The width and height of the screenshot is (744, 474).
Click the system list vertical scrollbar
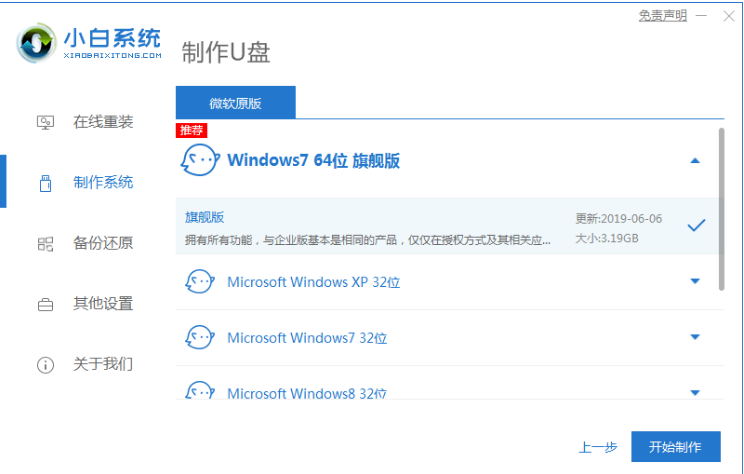point(721,208)
